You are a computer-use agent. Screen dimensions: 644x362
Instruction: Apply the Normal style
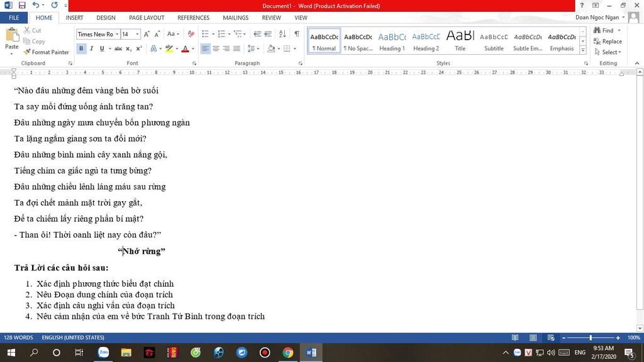(324, 41)
